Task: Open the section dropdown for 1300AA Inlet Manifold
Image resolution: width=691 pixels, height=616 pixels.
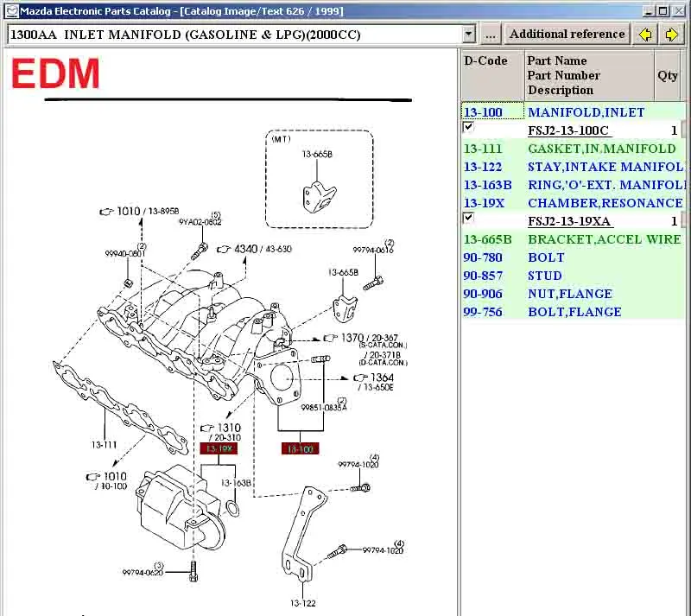Action: [x=468, y=35]
